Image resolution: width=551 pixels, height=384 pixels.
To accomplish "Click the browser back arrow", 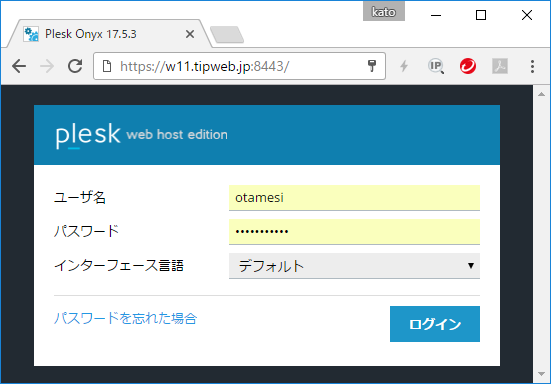I will [x=19, y=66].
